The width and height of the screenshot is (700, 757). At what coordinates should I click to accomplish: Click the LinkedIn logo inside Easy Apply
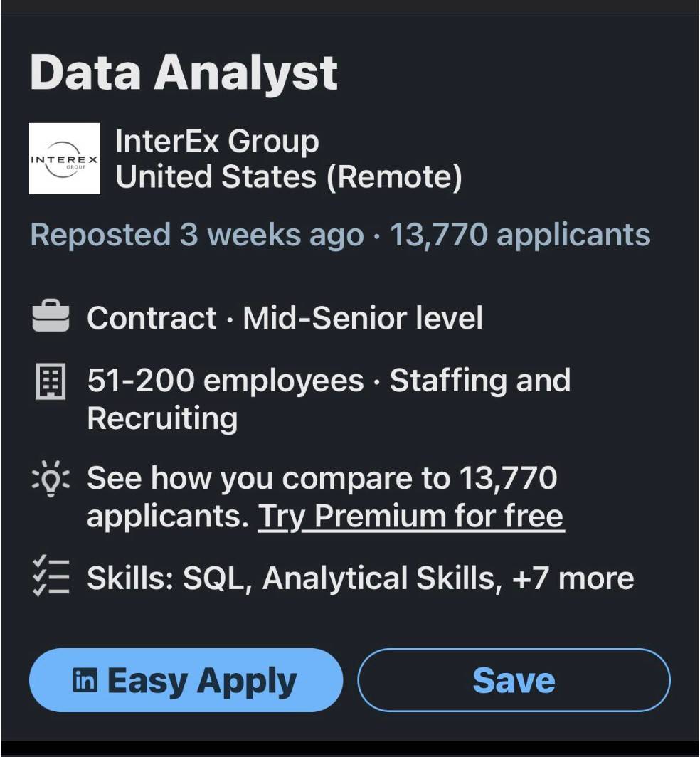(85, 680)
